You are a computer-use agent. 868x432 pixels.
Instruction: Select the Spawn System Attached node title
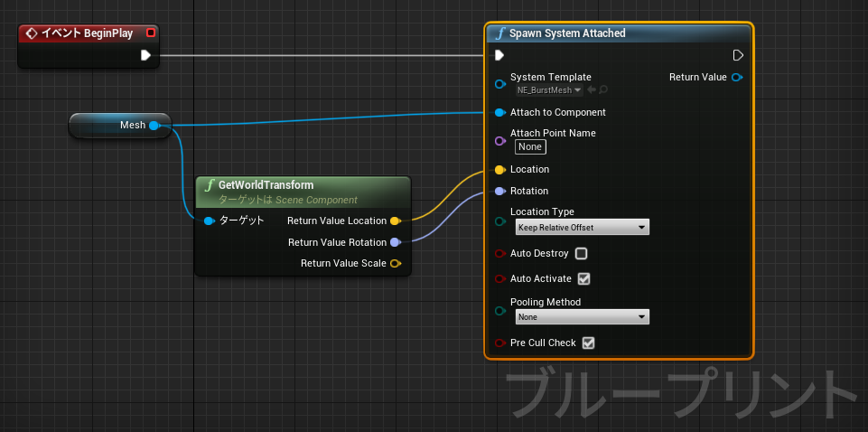point(567,33)
